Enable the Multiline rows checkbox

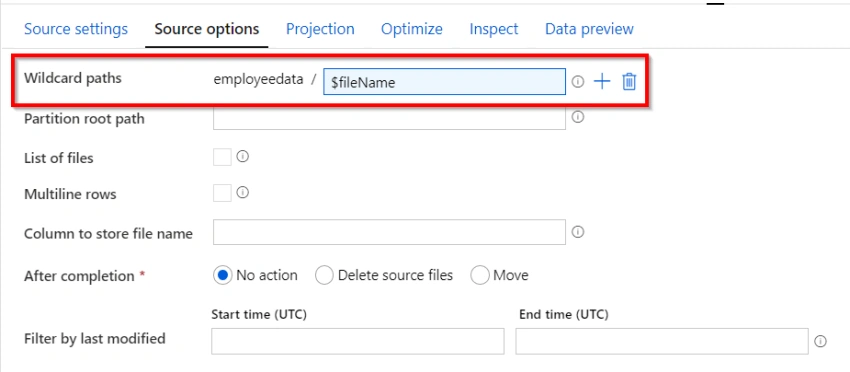(222, 193)
